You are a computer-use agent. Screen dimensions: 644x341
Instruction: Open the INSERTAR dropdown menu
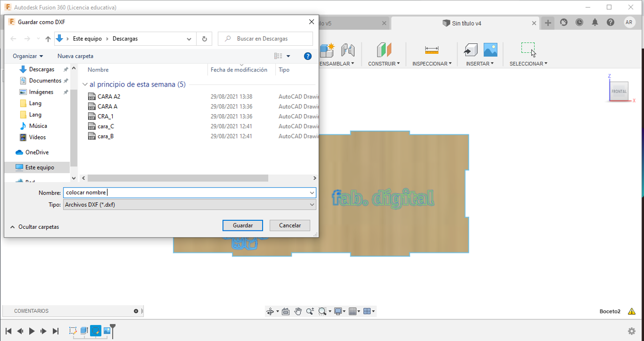pos(480,64)
